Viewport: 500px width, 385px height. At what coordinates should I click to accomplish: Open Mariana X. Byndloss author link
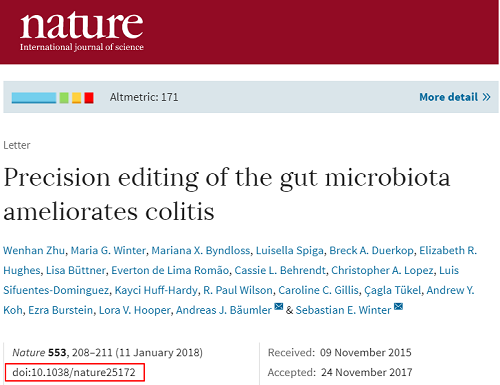(201, 250)
